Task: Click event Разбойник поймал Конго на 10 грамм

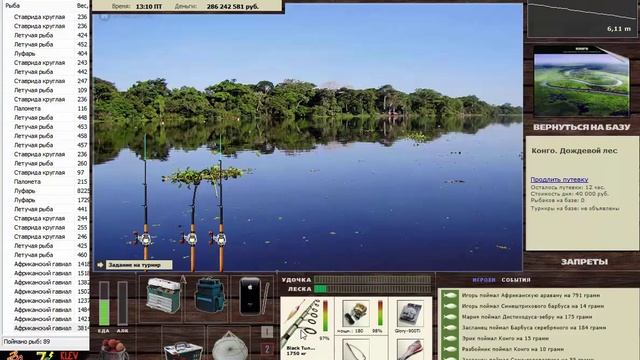Action: tap(513, 349)
